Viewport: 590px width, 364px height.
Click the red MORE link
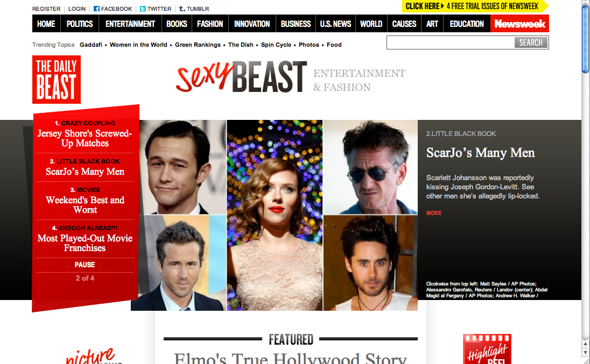tap(434, 213)
